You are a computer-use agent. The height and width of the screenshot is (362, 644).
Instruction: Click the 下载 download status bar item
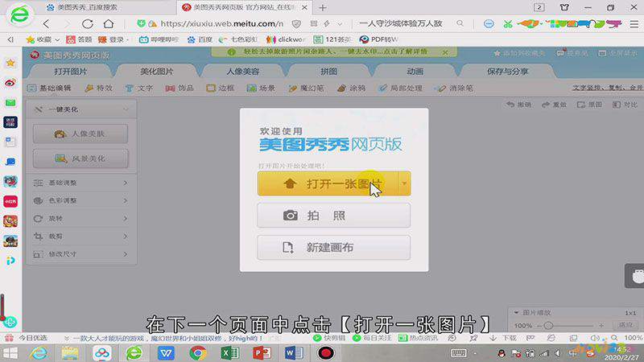click(503, 338)
